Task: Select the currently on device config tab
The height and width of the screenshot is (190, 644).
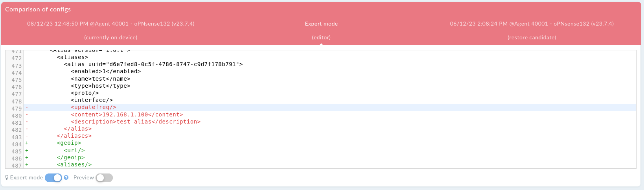Action: pyautogui.click(x=111, y=31)
